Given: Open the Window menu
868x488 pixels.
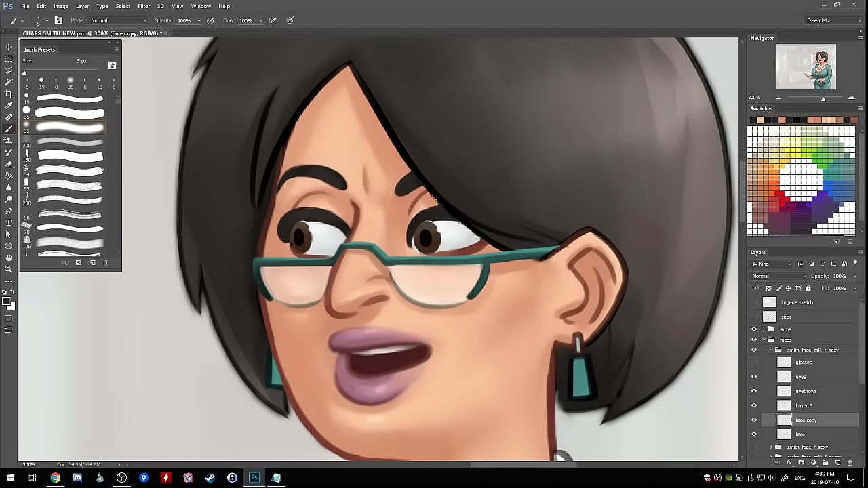Looking at the screenshot, I should [201, 6].
